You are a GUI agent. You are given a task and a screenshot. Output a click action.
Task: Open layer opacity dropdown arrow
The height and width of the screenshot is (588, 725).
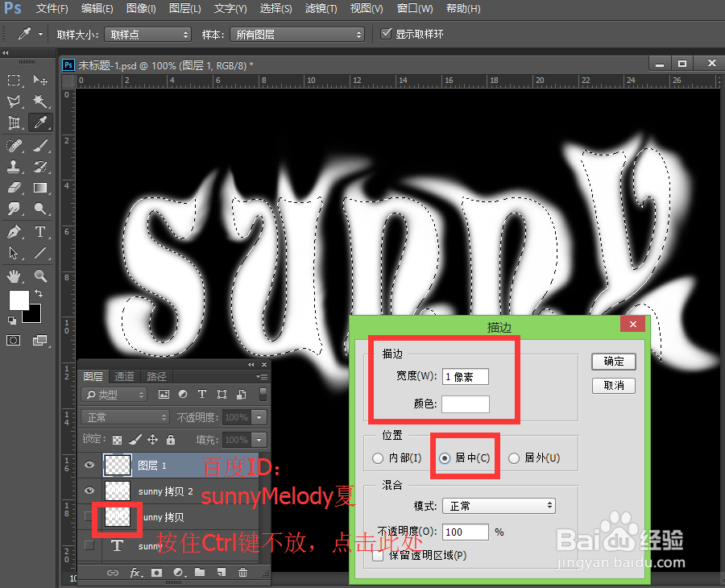point(259,417)
